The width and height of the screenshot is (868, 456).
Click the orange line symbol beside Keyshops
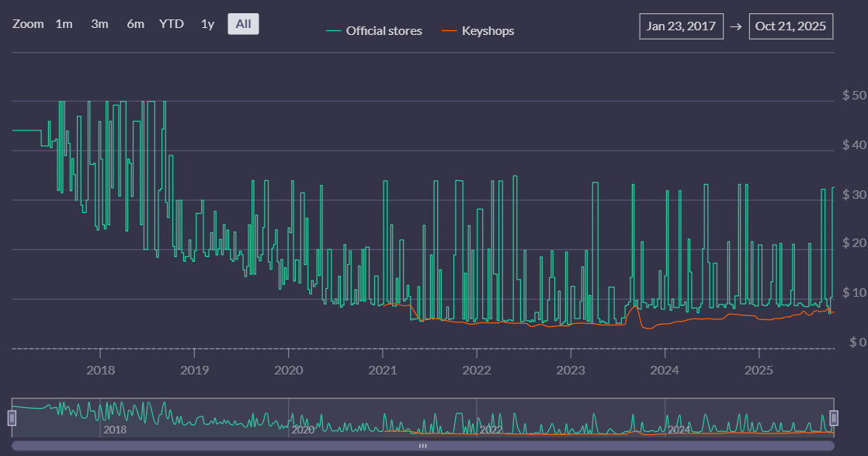click(x=450, y=31)
